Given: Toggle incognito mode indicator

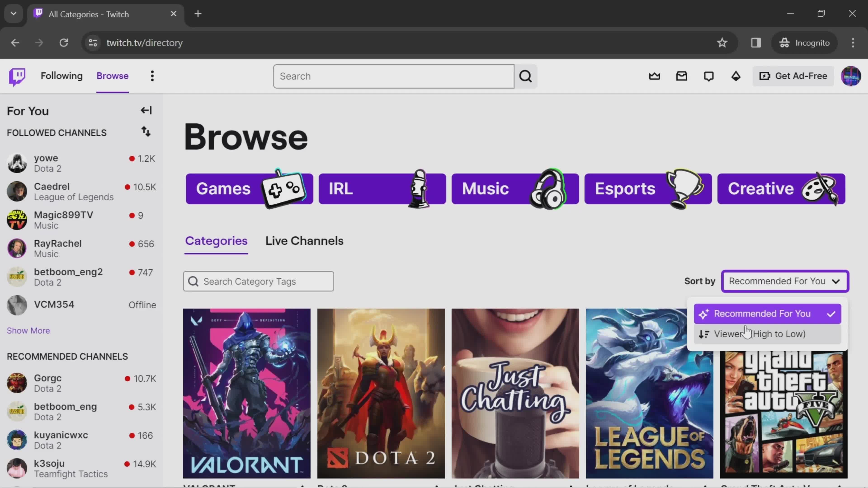Looking at the screenshot, I should pyautogui.click(x=805, y=42).
